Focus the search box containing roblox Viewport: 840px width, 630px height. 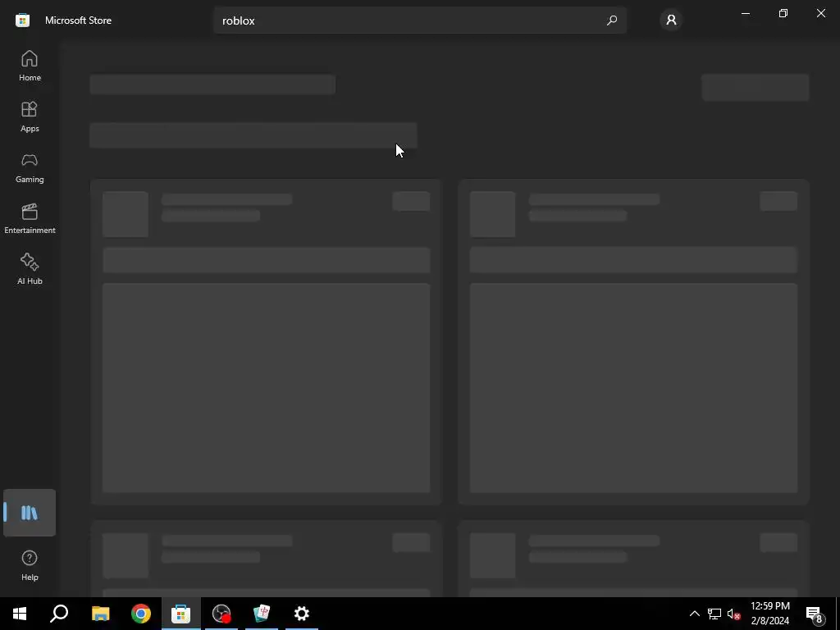click(x=420, y=21)
